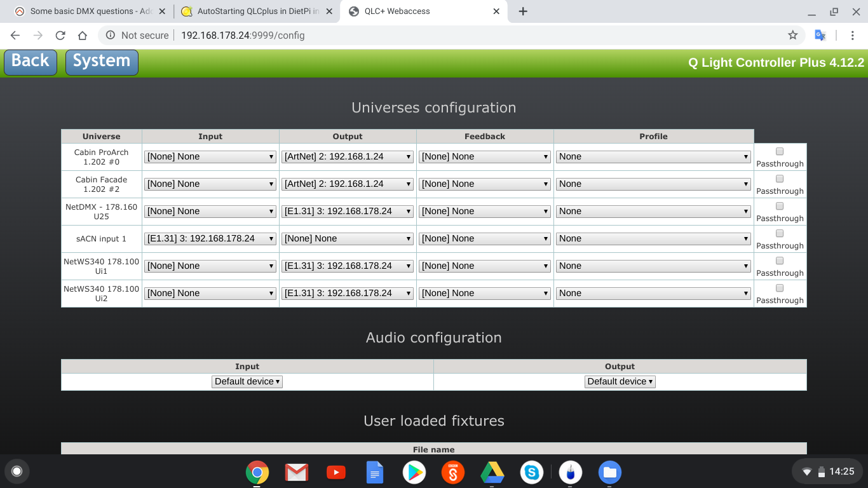Open Output dropdown for NetWS340 178.100 Ui1
The height and width of the screenshot is (488, 868).
[348, 266]
